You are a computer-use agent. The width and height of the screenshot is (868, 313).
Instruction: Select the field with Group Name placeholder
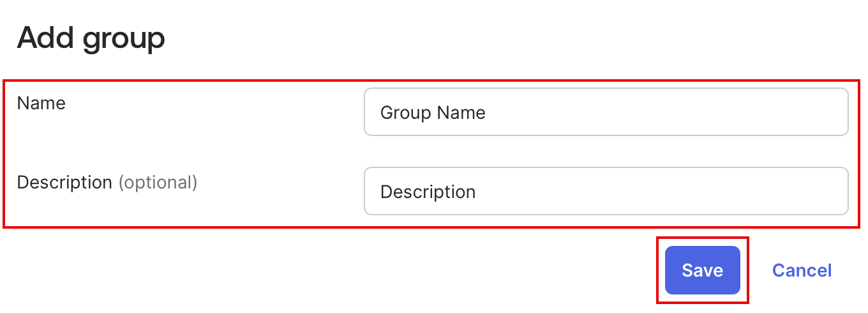point(606,112)
